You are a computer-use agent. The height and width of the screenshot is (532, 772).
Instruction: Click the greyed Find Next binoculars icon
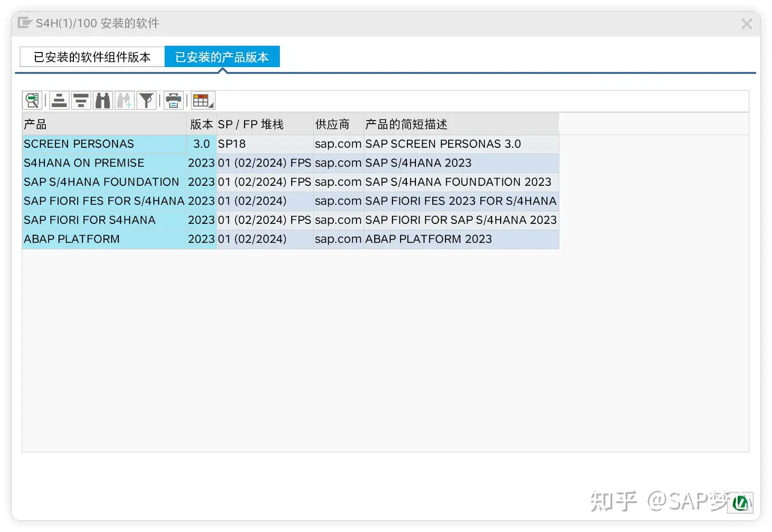pos(124,101)
